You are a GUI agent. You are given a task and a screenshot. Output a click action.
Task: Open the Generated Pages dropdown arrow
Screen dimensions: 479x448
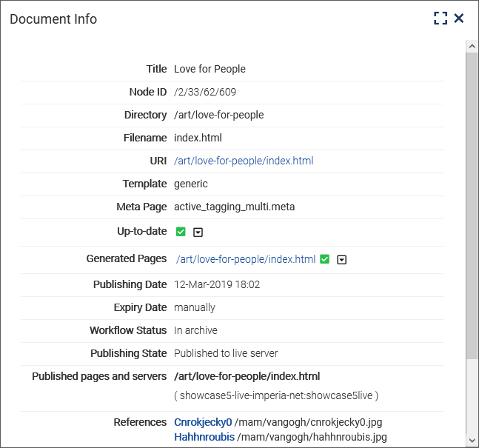(x=341, y=259)
